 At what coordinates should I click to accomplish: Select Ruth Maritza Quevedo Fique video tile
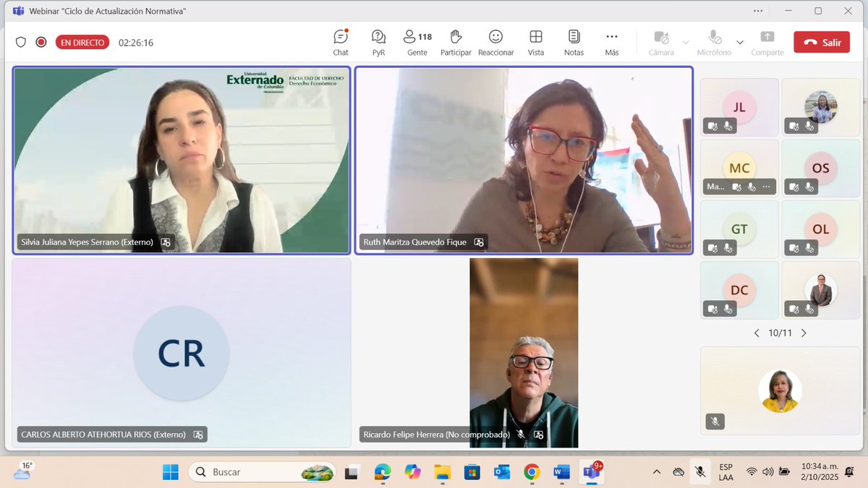(524, 160)
